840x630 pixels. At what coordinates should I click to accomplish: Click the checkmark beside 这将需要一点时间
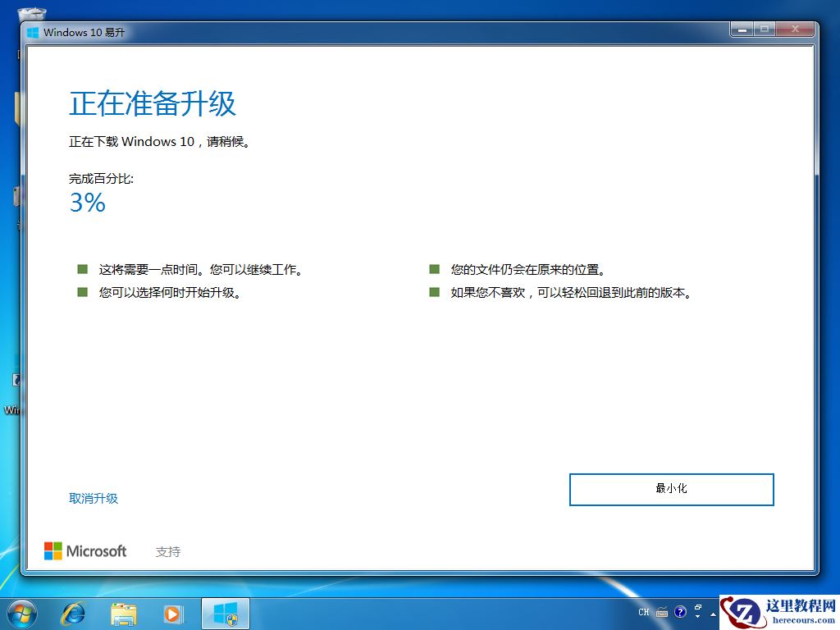[x=82, y=267]
